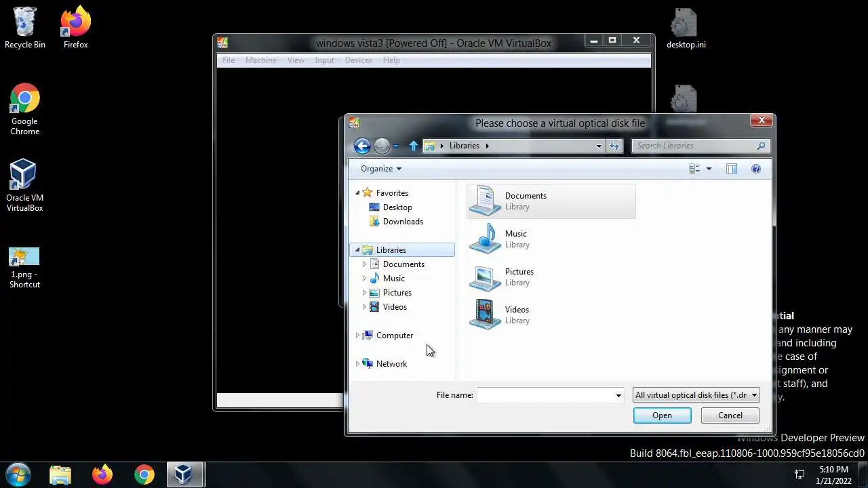Open Firefox from the taskbar
This screenshot has width=868, height=488.
tap(102, 474)
